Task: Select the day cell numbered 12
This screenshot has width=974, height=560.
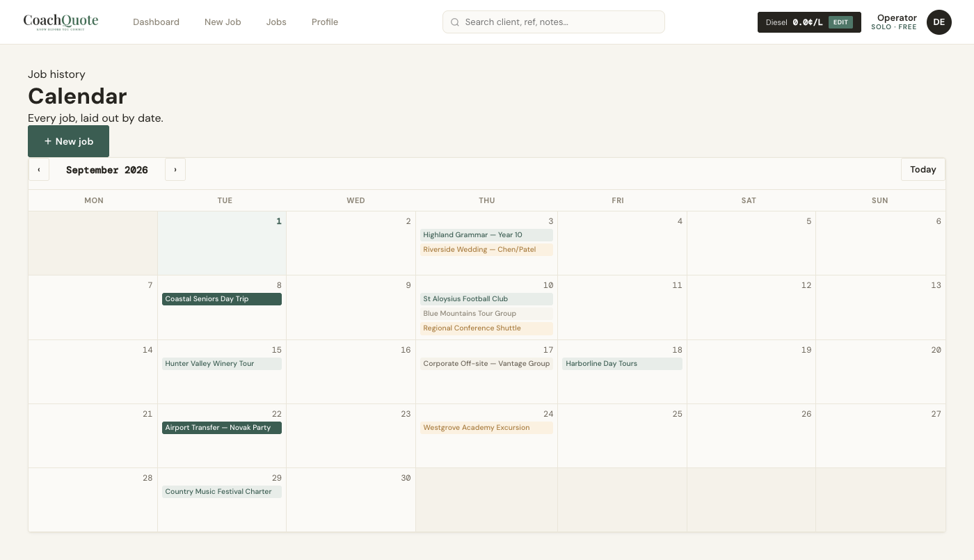Action: pos(751,307)
